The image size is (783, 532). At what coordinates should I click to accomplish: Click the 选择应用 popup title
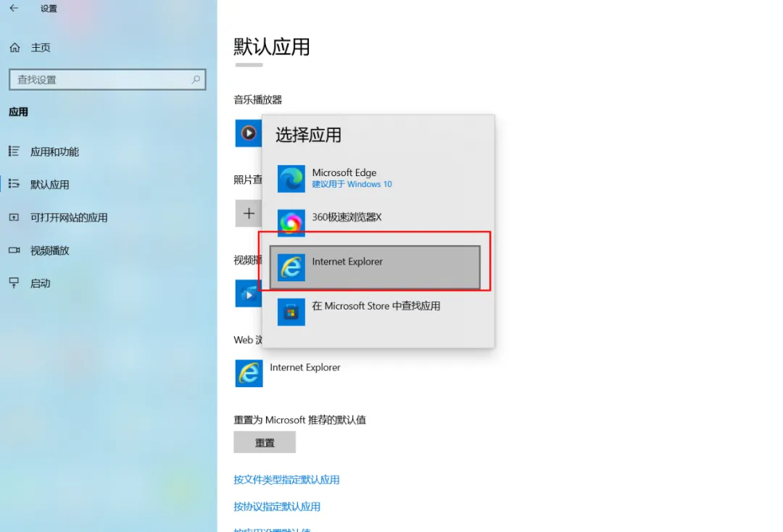pyautogui.click(x=309, y=135)
